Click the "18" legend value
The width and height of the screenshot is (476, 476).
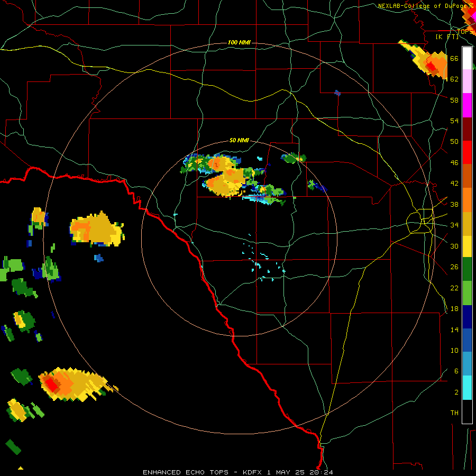(454, 309)
